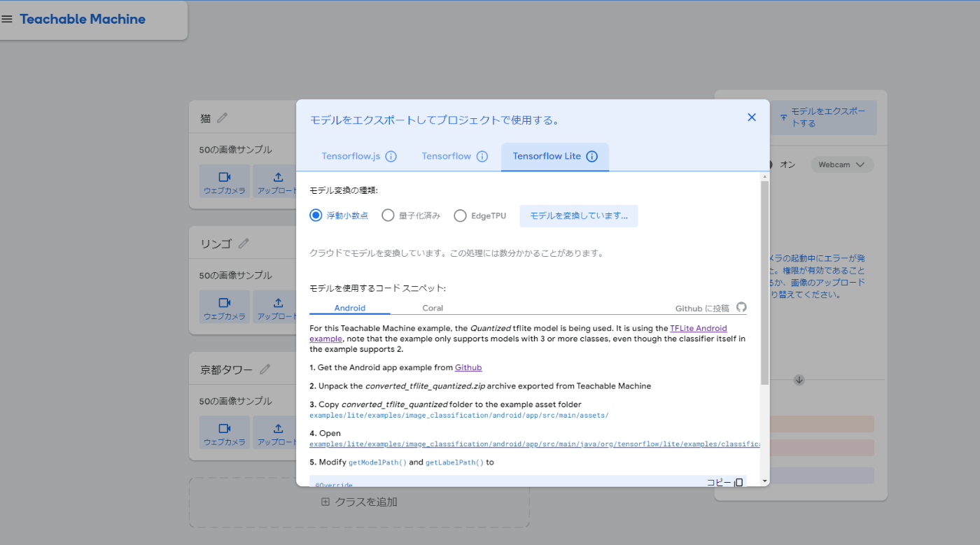Open the Android code snippet tab
The height and width of the screenshot is (545, 980).
(x=350, y=308)
